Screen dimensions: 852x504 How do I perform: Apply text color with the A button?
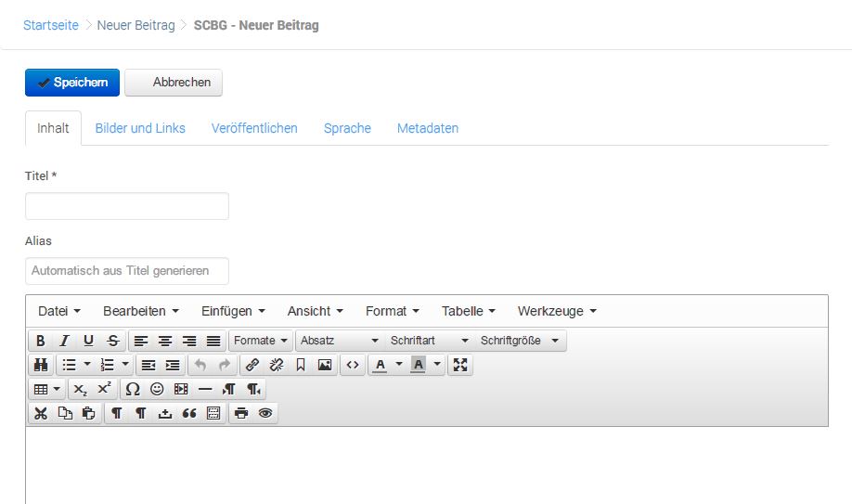(381, 365)
